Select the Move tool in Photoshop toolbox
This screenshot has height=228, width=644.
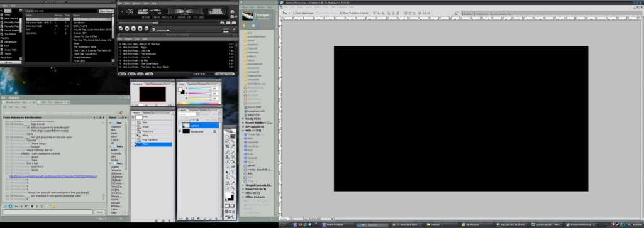[x=233, y=136]
